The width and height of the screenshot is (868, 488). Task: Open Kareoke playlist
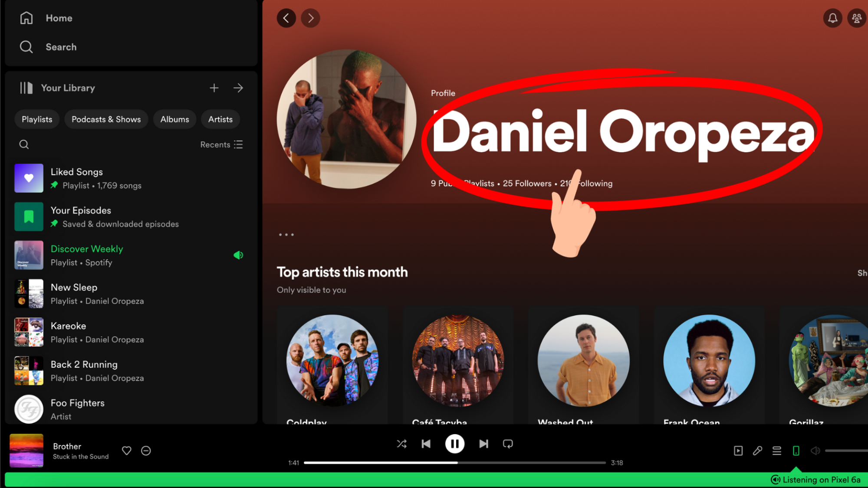pyautogui.click(x=131, y=332)
